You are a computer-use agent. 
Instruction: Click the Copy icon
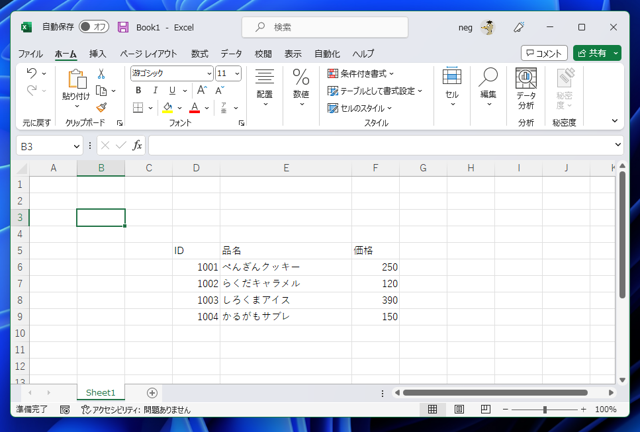click(x=101, y=90)
